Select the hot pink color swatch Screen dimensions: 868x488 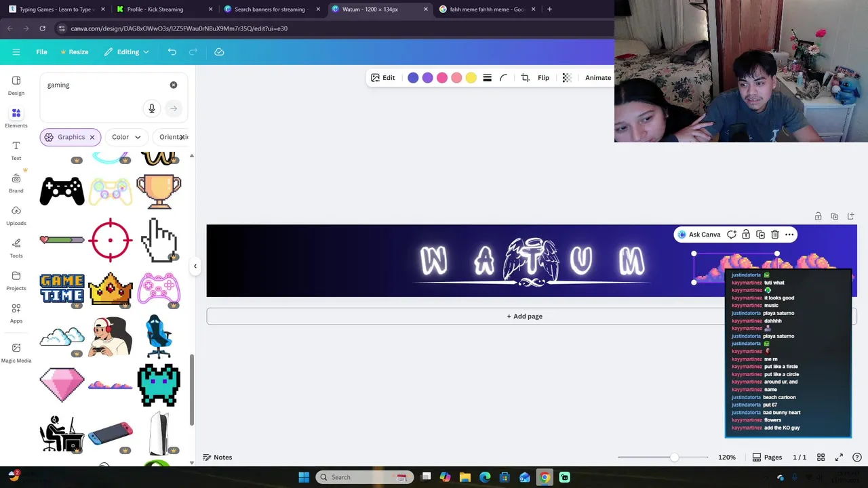442,78
